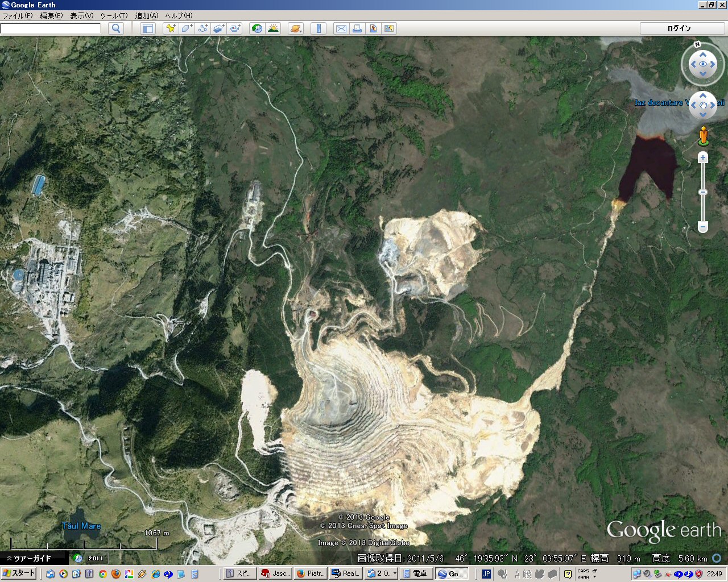Expand the ツアーガイド tour guide panel

[28, 558]
